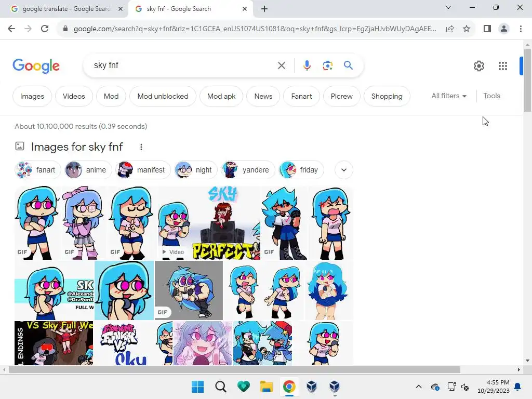Screen dimensions: 532x399
Task: Refine images with fanart chip
Action: click(x=37, y=170)
